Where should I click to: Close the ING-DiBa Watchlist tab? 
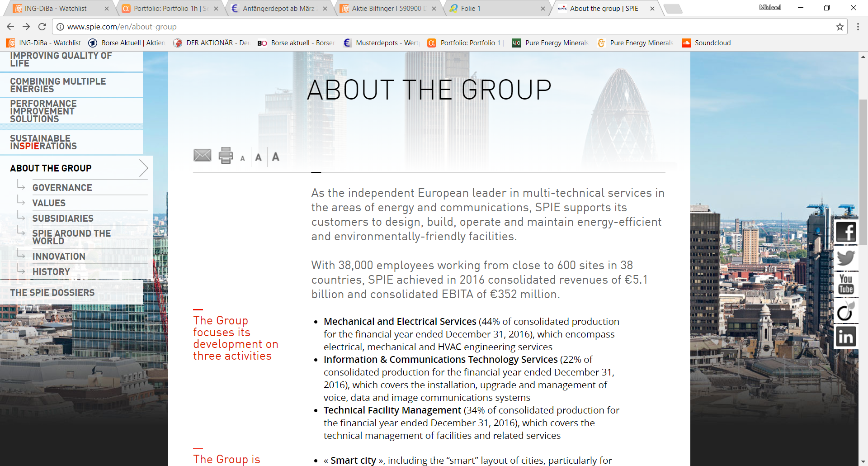(107, 9)
